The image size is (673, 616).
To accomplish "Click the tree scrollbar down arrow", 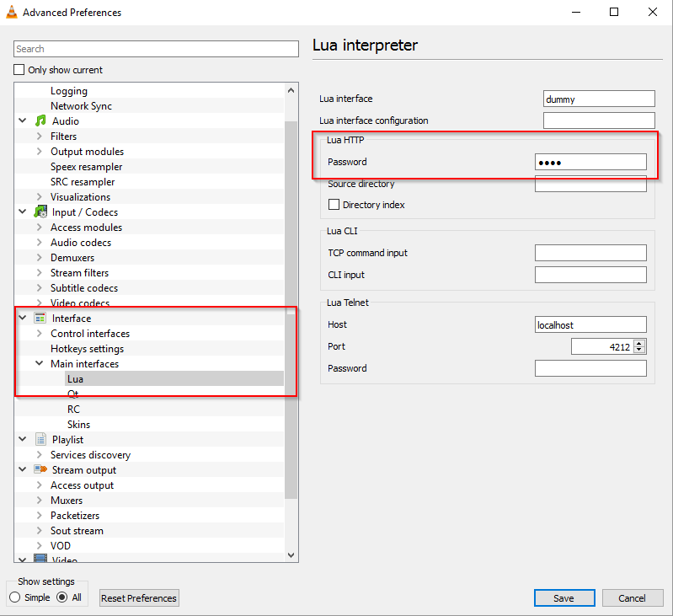I will (x=291, y=555).
